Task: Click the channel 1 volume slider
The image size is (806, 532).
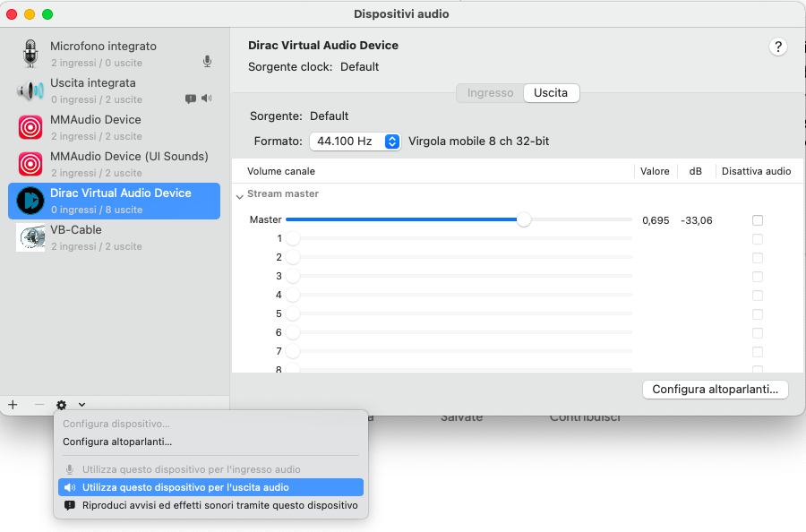Action: (x=459, y=238)
